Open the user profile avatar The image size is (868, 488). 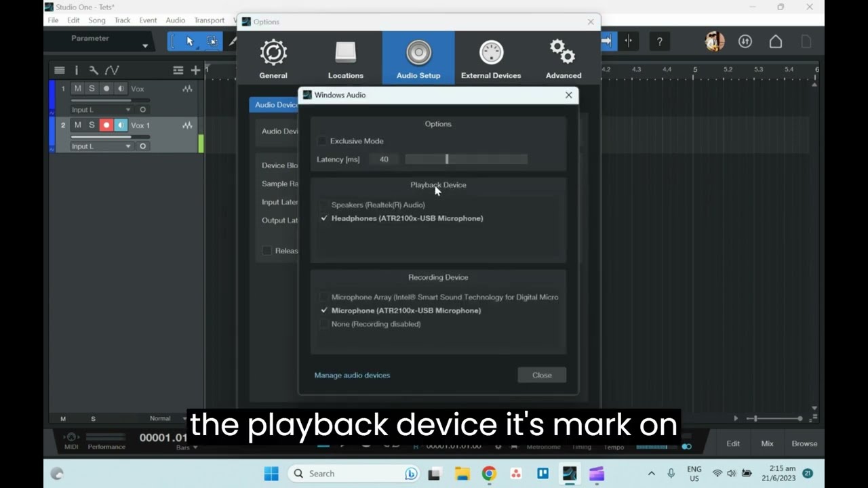(x=714, y=41)
